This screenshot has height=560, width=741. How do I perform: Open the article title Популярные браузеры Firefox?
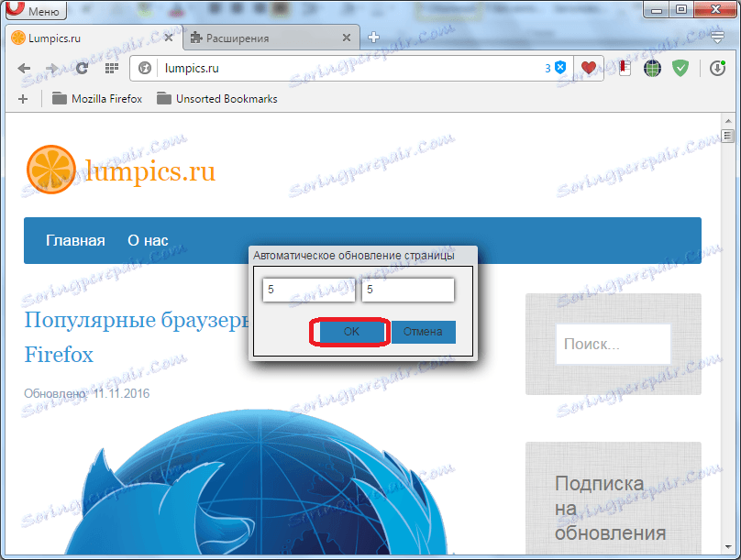pos(137,337)
